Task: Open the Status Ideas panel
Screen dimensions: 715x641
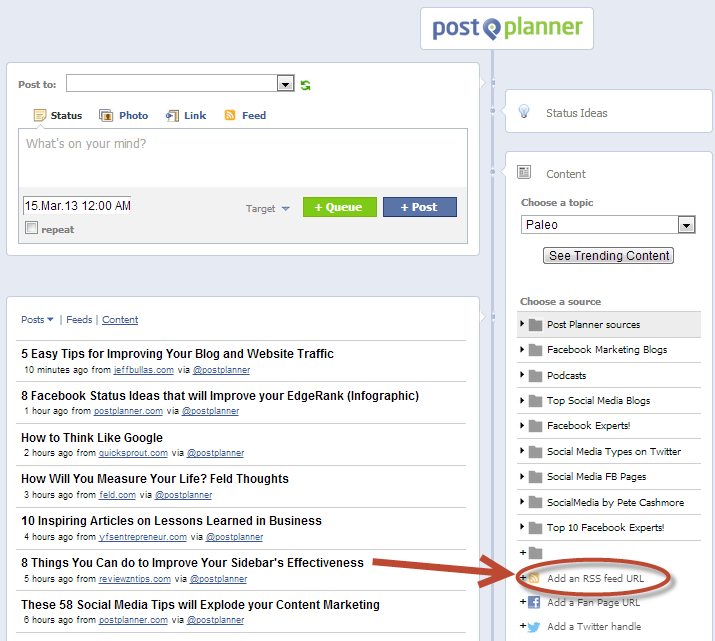Action: coord(608,112)
